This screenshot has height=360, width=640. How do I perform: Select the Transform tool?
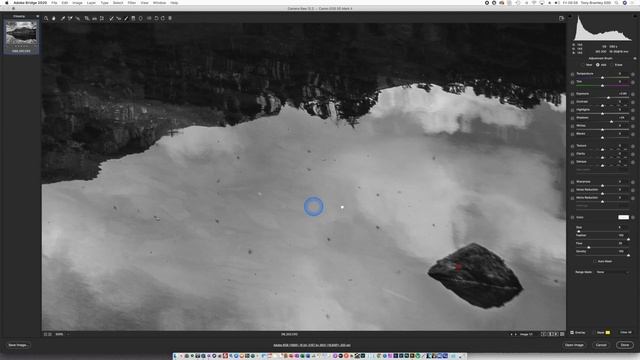coord(102,18)
